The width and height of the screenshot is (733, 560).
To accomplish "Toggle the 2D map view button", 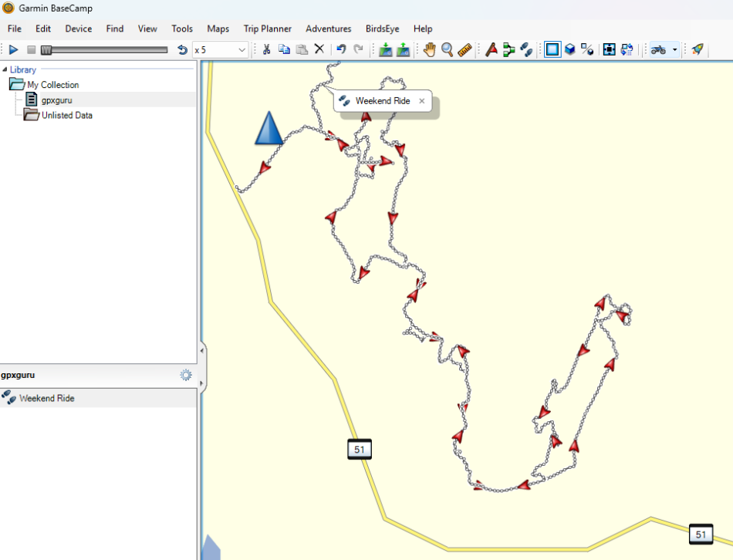I will pos(552,49).
